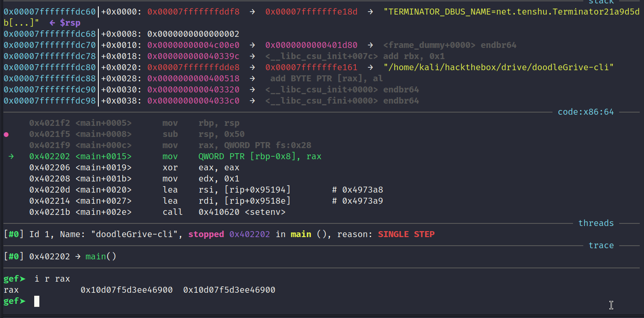Click the call setenv instruction line
Screen dimensions: 644x318
(157, 212)
